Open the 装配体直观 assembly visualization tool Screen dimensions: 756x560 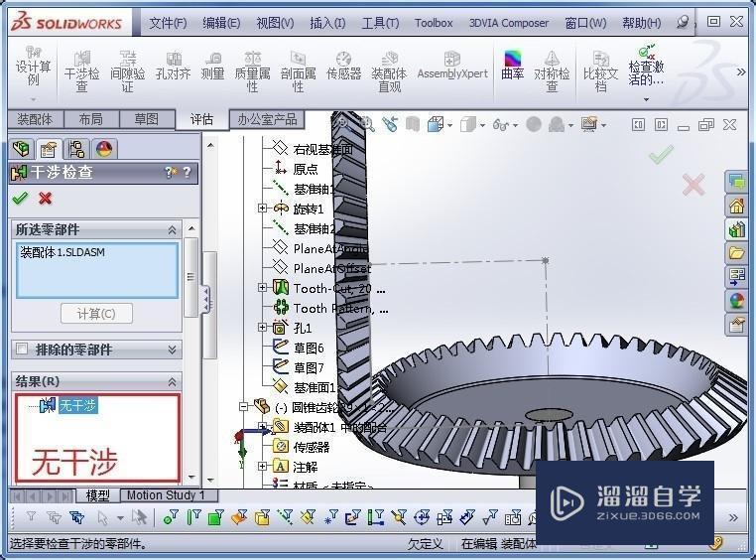pyautogui.click(x=389, y=72)
